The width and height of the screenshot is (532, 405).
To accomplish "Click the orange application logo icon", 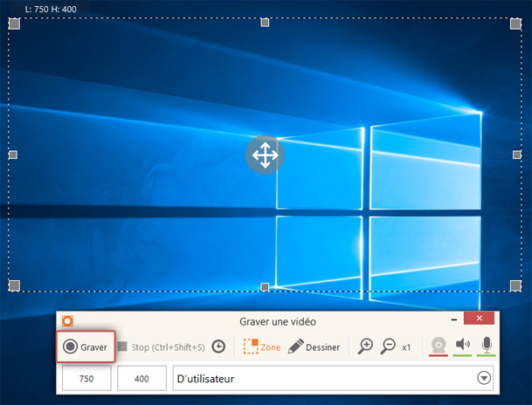I will coord(67,320).
